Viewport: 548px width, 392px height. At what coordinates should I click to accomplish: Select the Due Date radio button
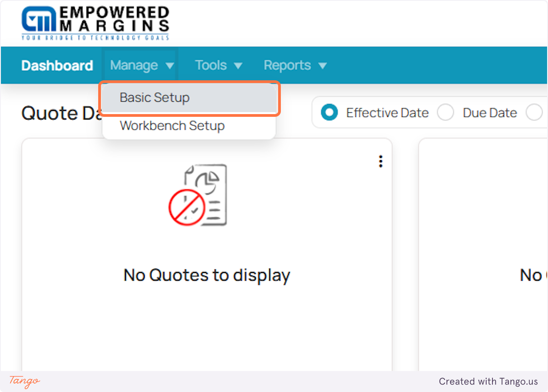click(445, 112)
